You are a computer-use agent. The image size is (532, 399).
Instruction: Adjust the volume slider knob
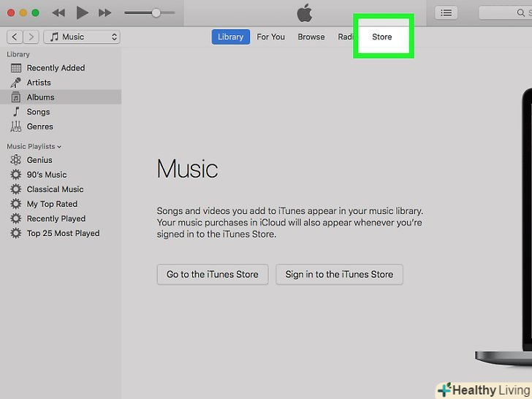pos(156,13)
